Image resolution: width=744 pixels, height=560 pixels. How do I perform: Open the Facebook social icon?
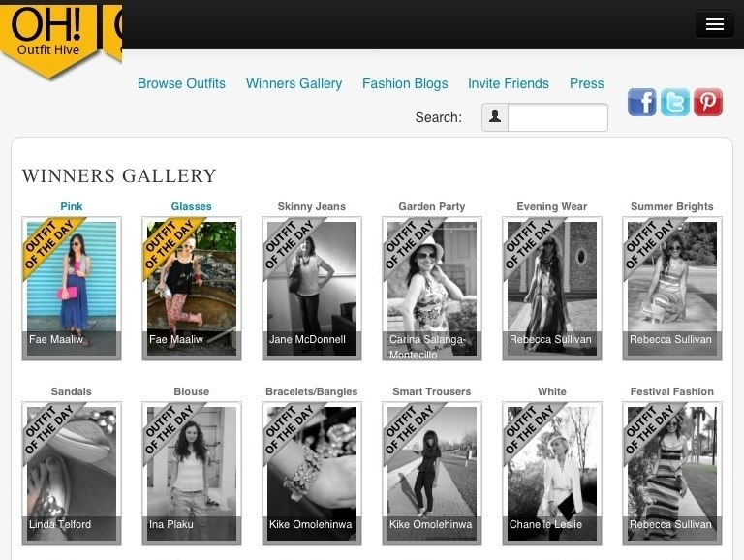[x=641, y=102]
